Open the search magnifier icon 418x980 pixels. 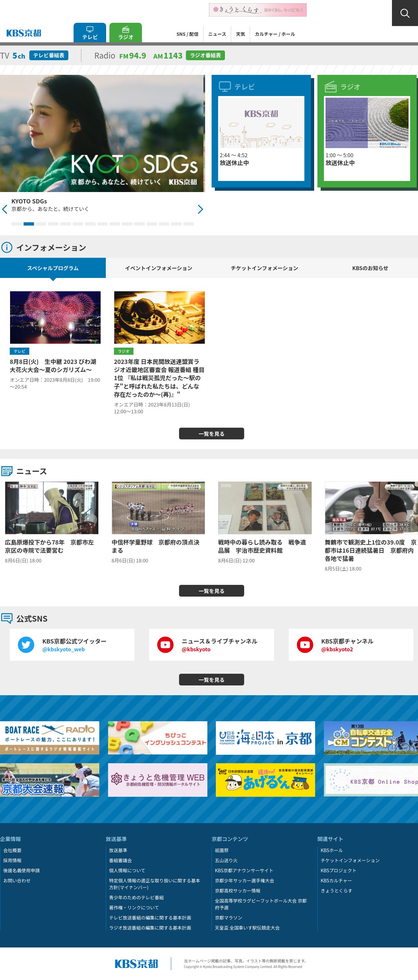point(405,13)
